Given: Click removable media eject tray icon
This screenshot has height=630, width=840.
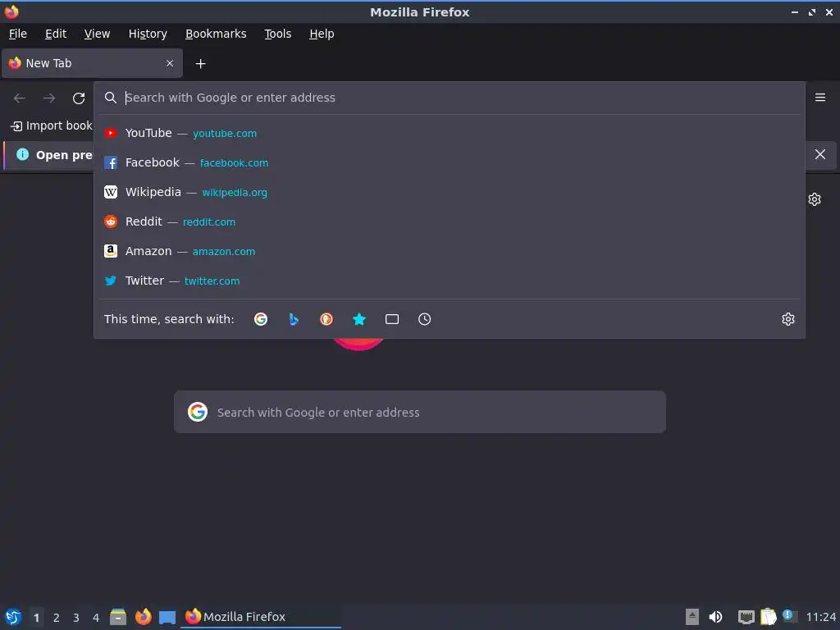Looking at the screenshot, I should tap(692, 617).
